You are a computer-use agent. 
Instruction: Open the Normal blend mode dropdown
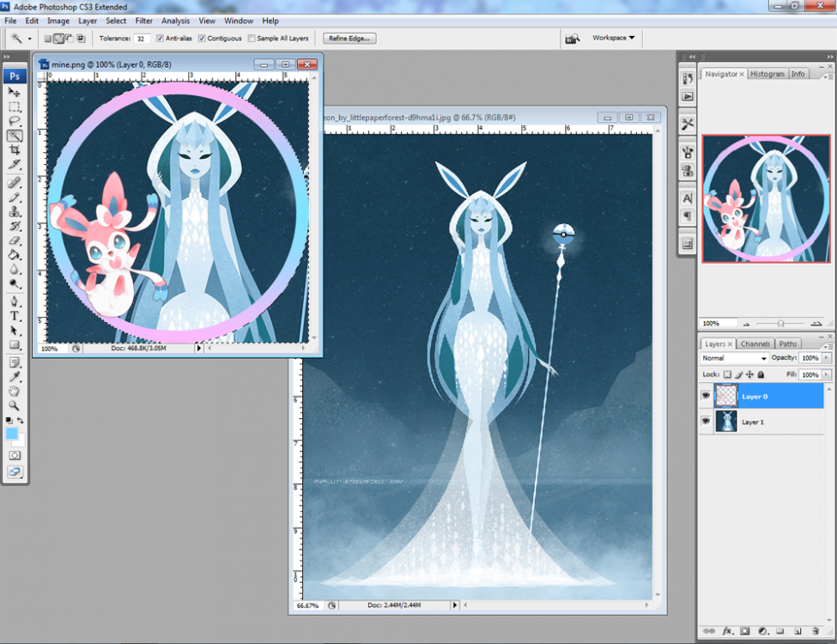(734, 358)
